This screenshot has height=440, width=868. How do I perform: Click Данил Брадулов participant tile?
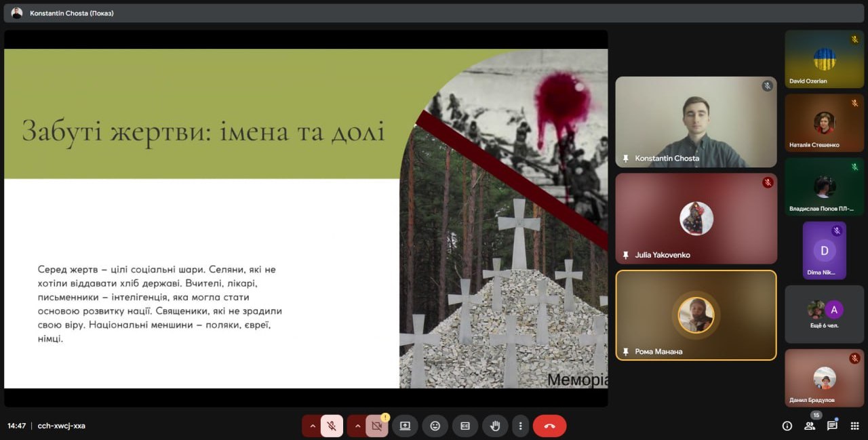pos(825,378)
